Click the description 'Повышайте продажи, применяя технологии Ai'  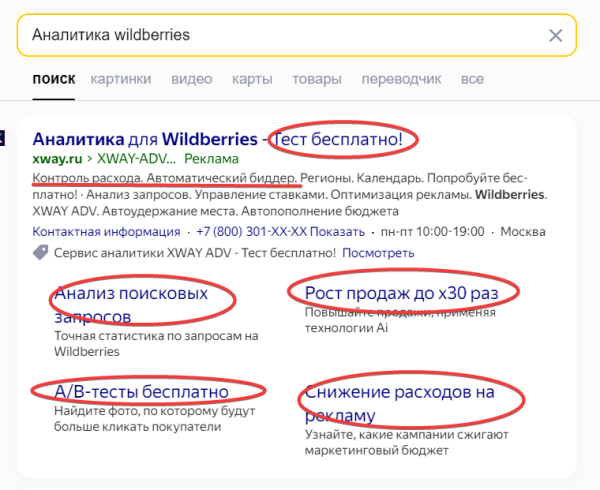pos(400,320)
